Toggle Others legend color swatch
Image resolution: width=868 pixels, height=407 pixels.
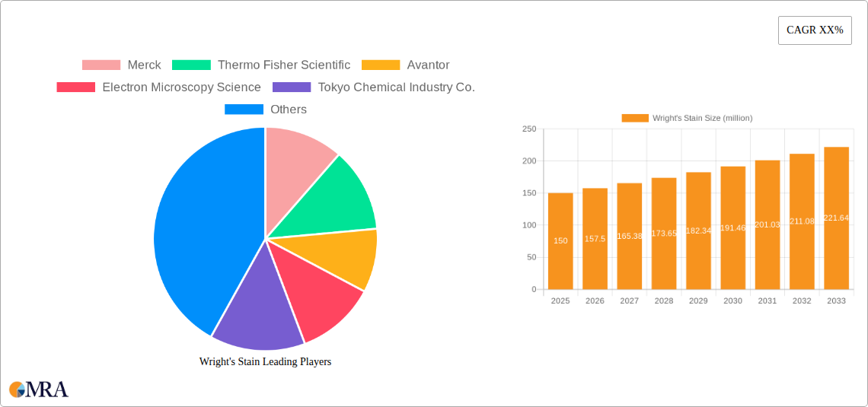click(x=244, y=110)
